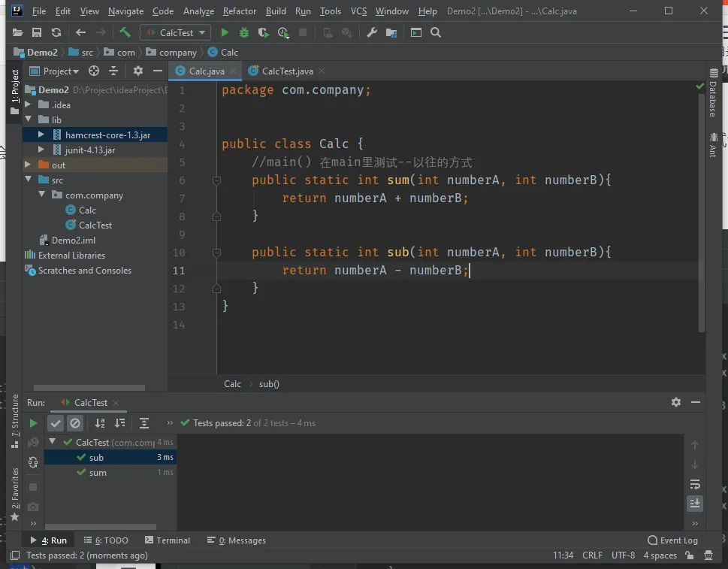Open Settings via the wrench icon
Image resolution: width=728 pixels, height=569 pixels.
pyautogui.click(x=372, y=32)
